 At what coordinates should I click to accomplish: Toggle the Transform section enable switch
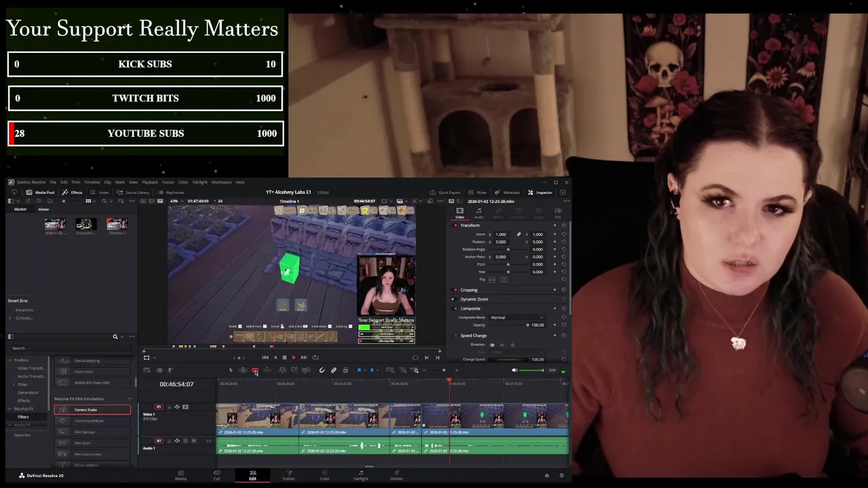pyautogui.click(x=455, y=225)
